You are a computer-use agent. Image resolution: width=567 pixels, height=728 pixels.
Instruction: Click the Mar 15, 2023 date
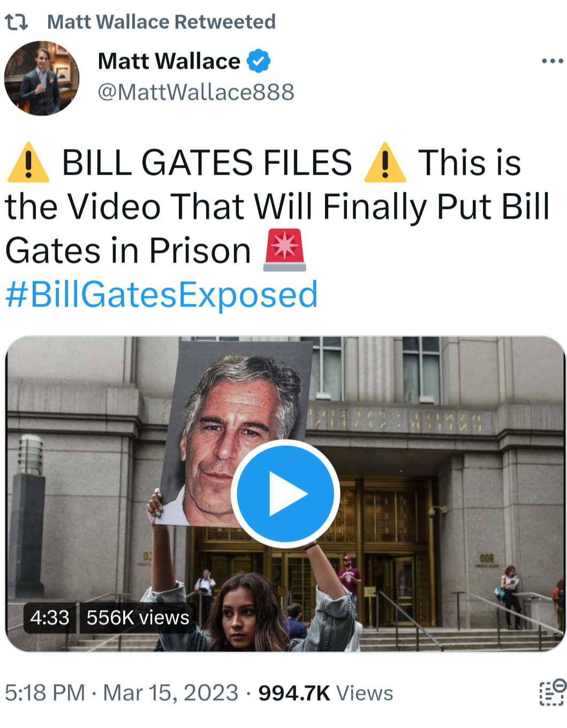(170, 693)
